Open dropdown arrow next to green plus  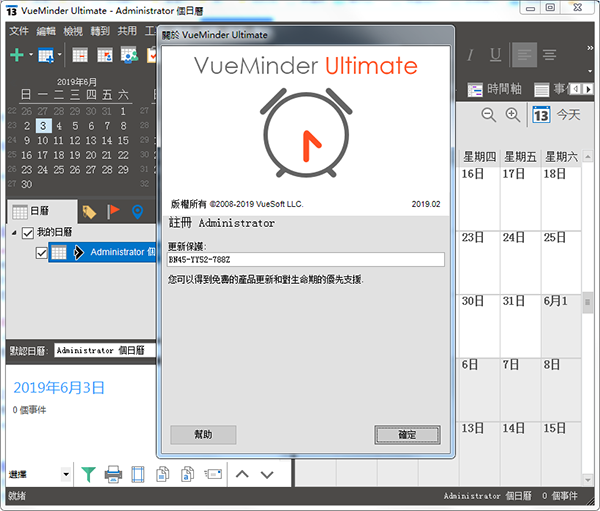31,55
